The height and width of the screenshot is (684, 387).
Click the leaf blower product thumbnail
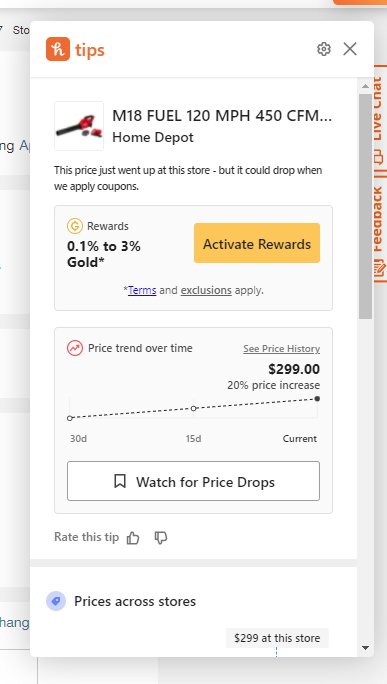pyautogui.click(x=79, y=126)
